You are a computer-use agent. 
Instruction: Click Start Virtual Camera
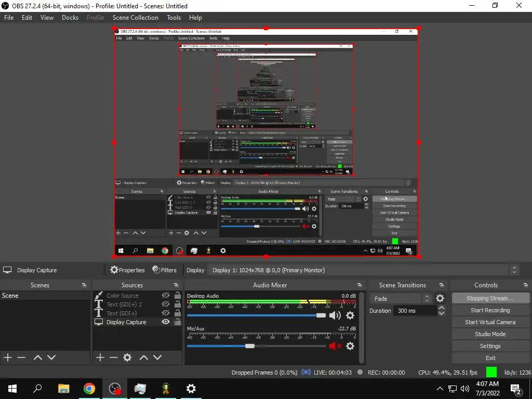tap(490, 322)
